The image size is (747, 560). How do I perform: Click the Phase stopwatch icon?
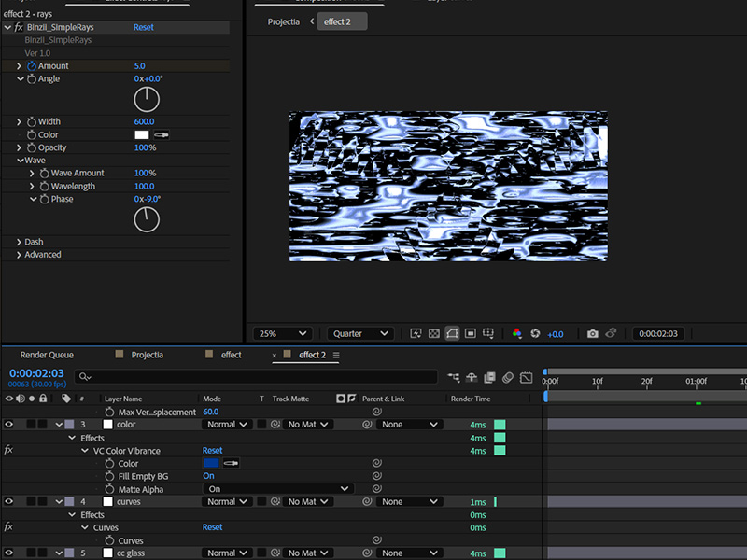(x=44, y=200)
